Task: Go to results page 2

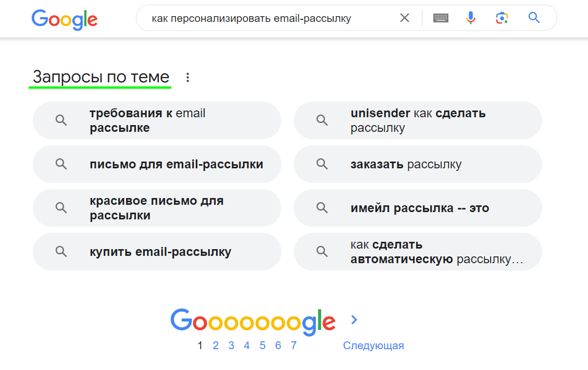Action: pyautogui.click(x=216, y=346)
